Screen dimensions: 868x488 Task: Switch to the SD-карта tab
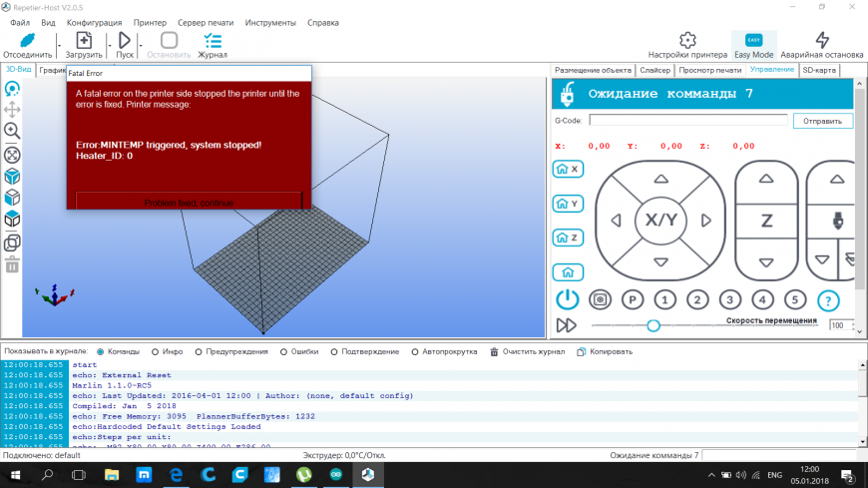[x=818, y=70]
